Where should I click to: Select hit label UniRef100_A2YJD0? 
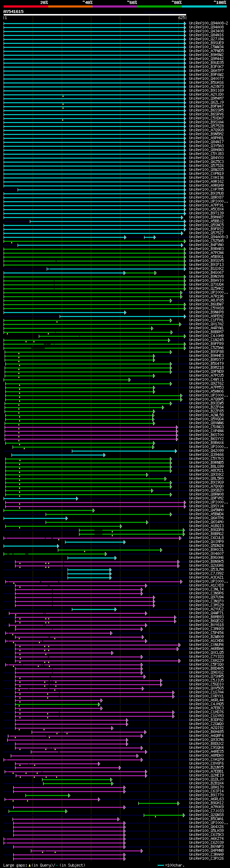tap(206, 94)
